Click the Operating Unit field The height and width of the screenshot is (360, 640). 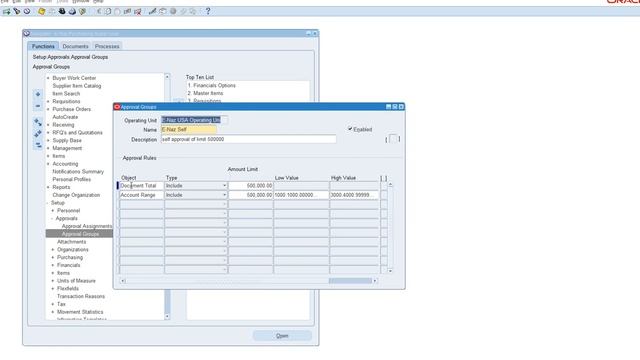pos(194,120)
